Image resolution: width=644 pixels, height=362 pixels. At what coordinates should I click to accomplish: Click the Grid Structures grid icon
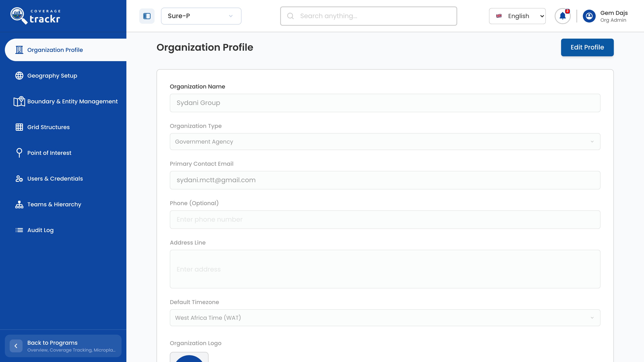point(19,127)
